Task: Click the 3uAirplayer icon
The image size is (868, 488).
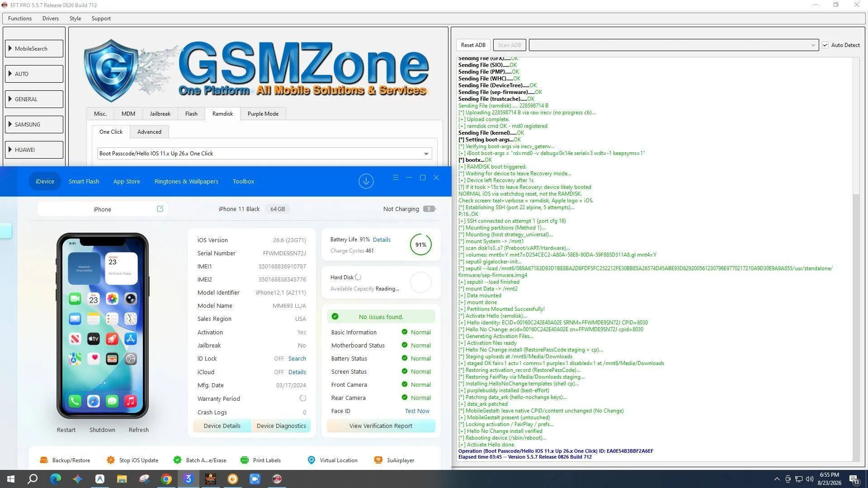Action: (378, 460)
